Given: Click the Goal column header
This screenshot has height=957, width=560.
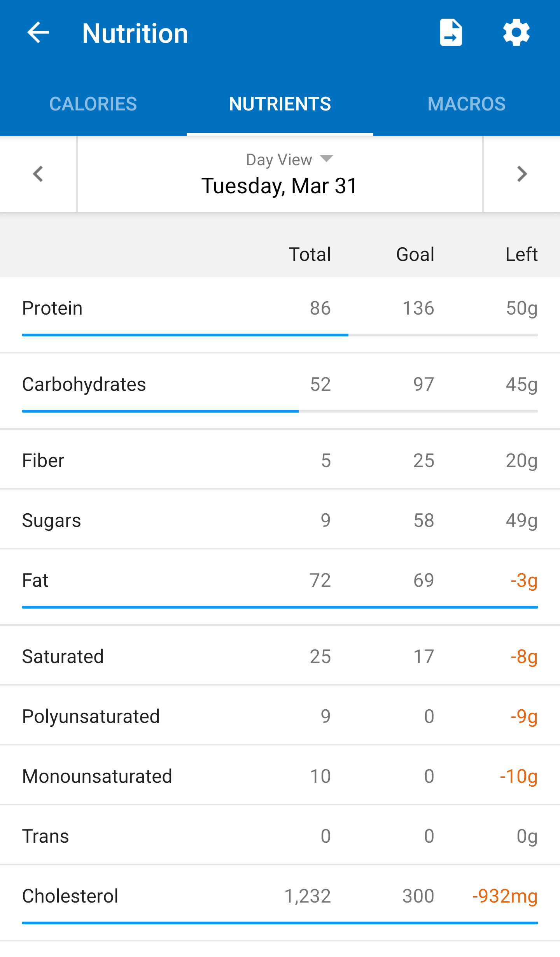Looking at the screenshot, I should [x=415, y=254].
